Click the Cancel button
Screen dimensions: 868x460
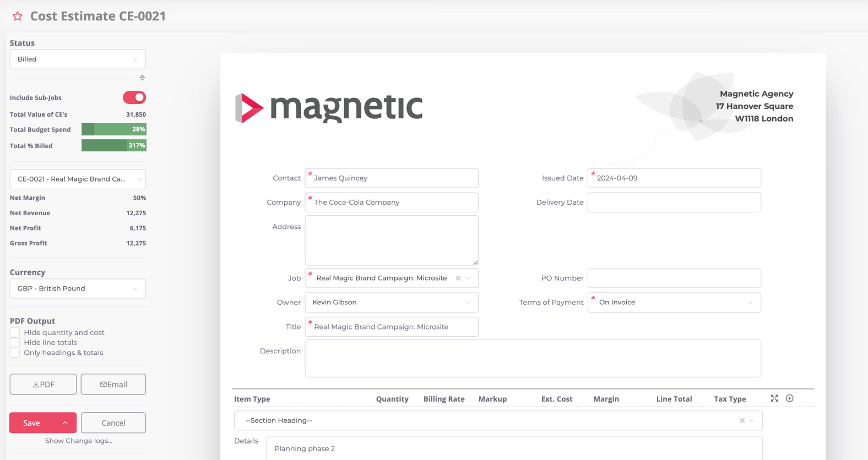tap(113, 423)
